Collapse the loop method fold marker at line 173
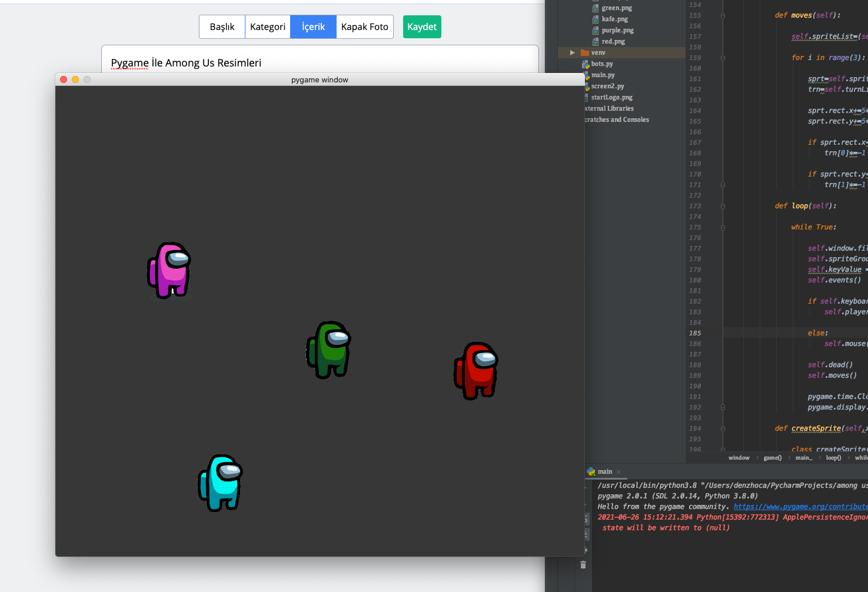868x592 pixels. click(723, 206)
